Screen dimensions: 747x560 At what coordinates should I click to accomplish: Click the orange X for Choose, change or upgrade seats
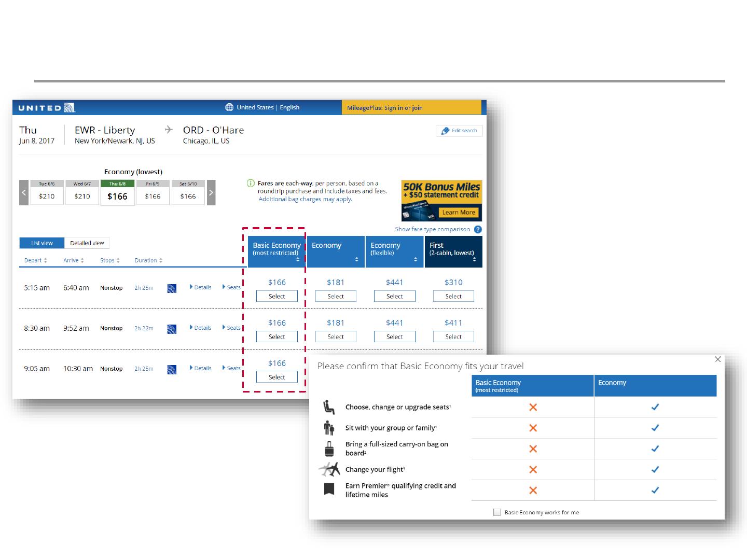533,407
